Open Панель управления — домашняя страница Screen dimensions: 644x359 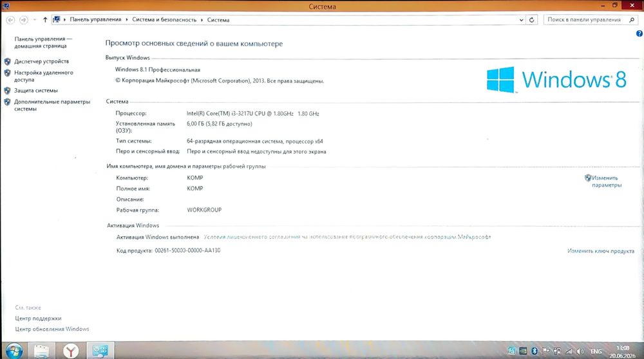(43, 42)
